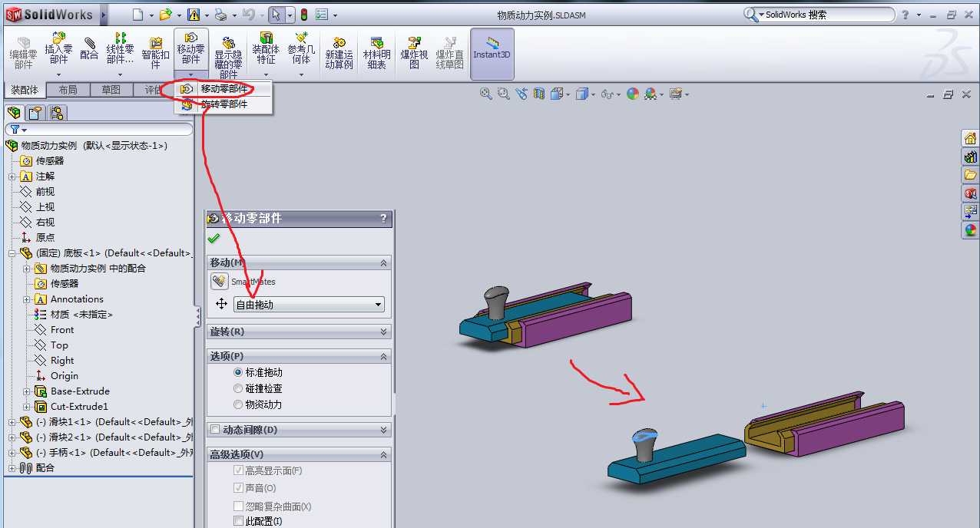
Task: Click the New document icon
Action: pos(137,15)
